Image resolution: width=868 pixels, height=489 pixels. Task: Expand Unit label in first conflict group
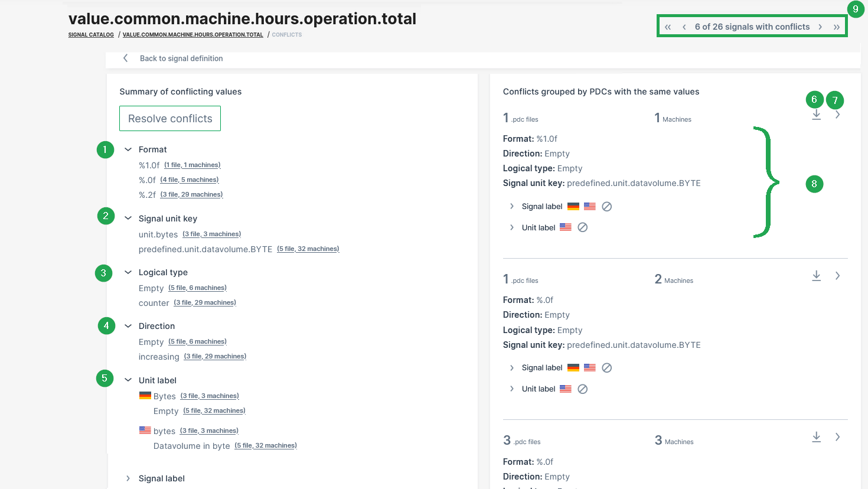coord(511,227)
